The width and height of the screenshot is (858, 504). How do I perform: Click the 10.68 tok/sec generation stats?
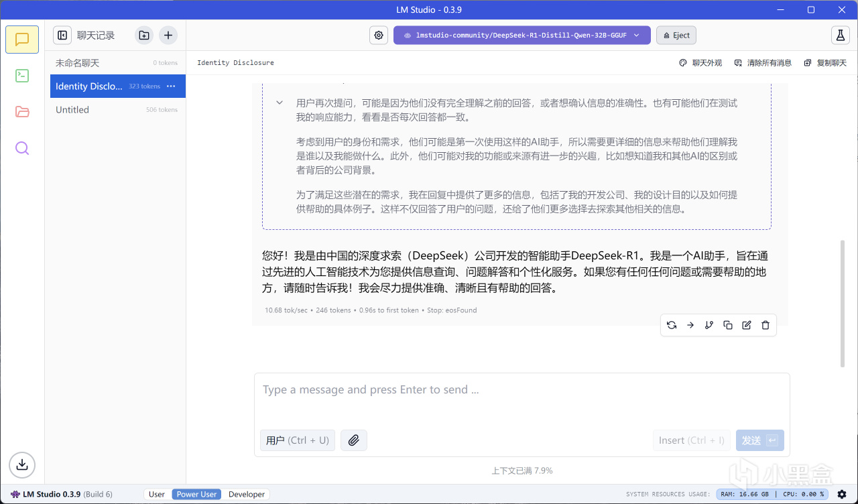286,310
